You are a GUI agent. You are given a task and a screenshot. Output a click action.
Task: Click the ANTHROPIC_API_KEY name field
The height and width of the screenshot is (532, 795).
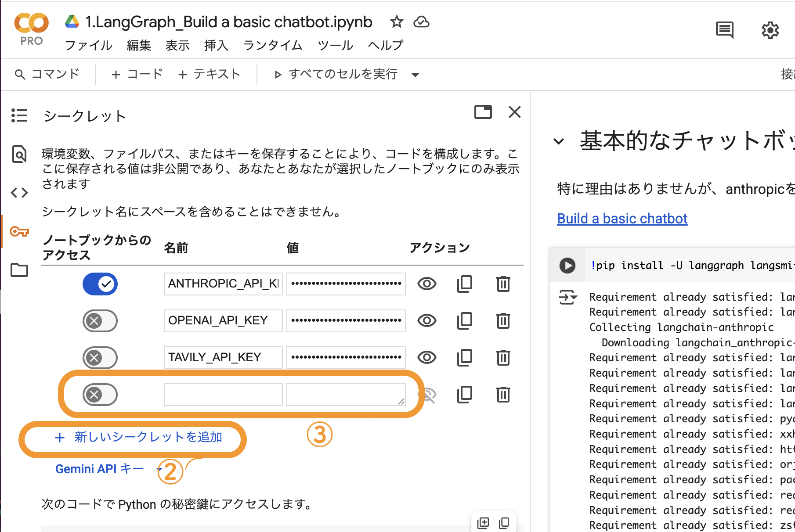(x=223, y=284)
